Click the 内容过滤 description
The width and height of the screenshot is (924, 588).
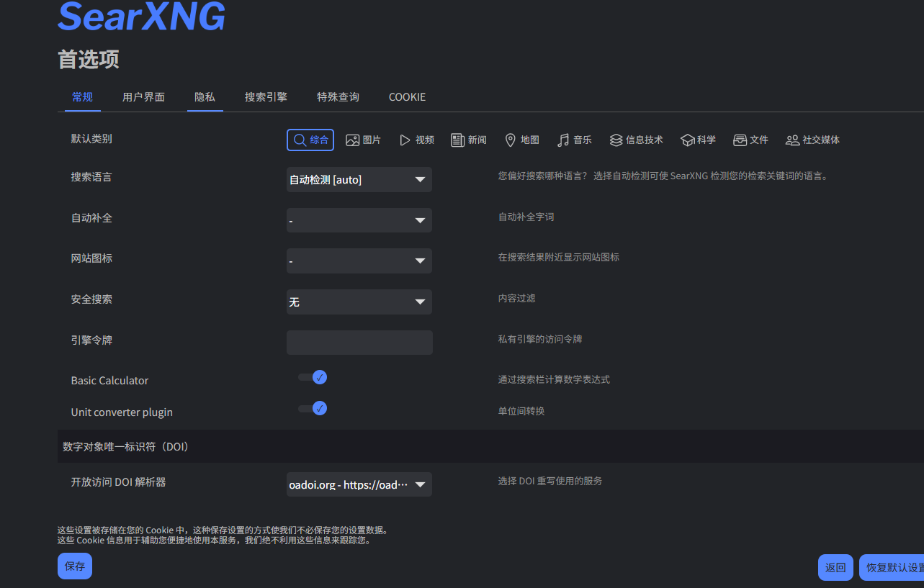tap(517, 298)
